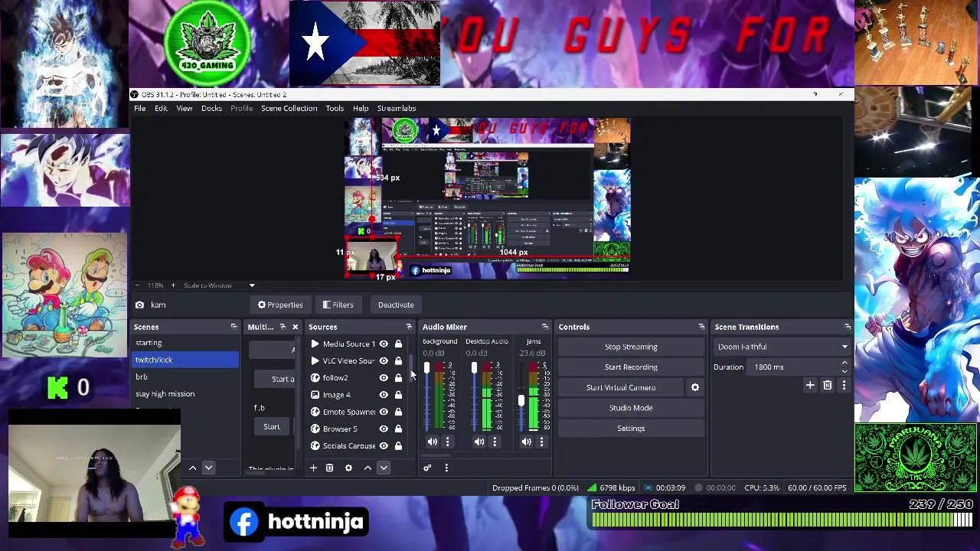Open the Scene Collection menu

pyautogui.click(x=289, y=109)
